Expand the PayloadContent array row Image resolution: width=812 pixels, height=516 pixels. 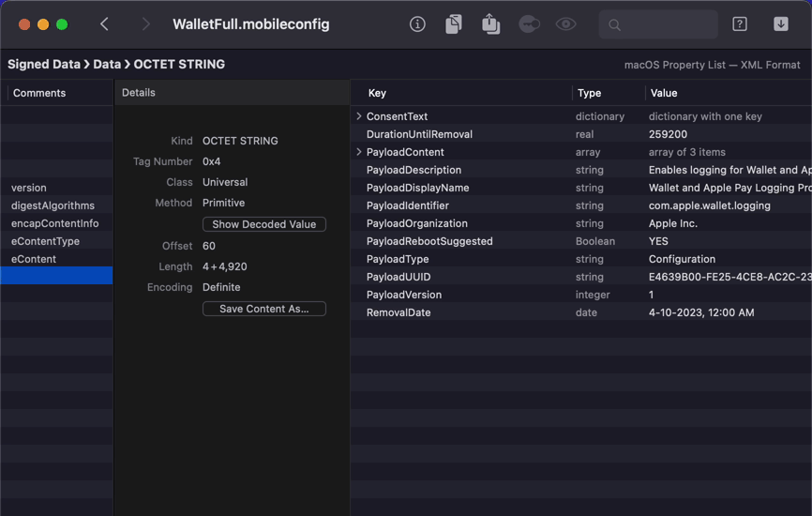click(358, 152)
